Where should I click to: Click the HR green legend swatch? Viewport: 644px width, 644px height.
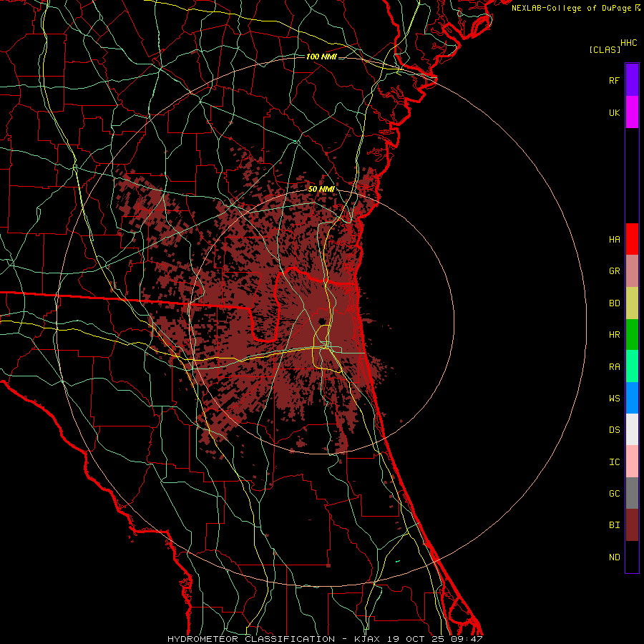pyautogui.click(x=632, y=335)
